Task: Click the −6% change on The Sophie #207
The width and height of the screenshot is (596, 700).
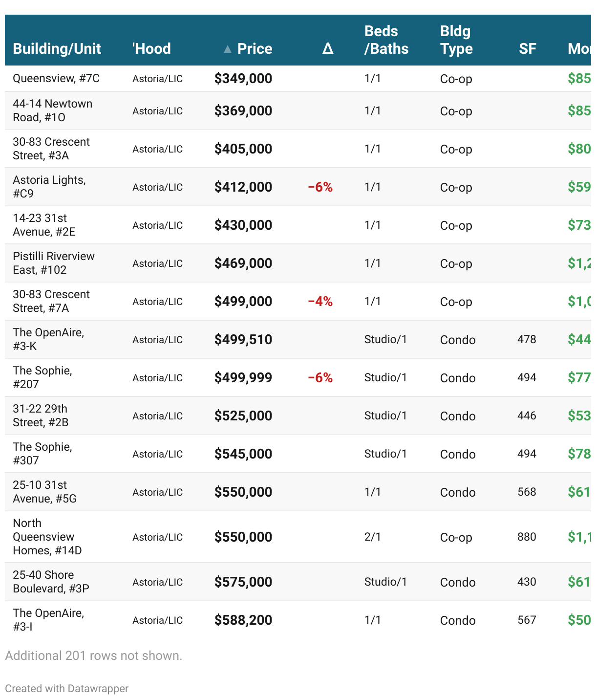Action: point(320,378)
